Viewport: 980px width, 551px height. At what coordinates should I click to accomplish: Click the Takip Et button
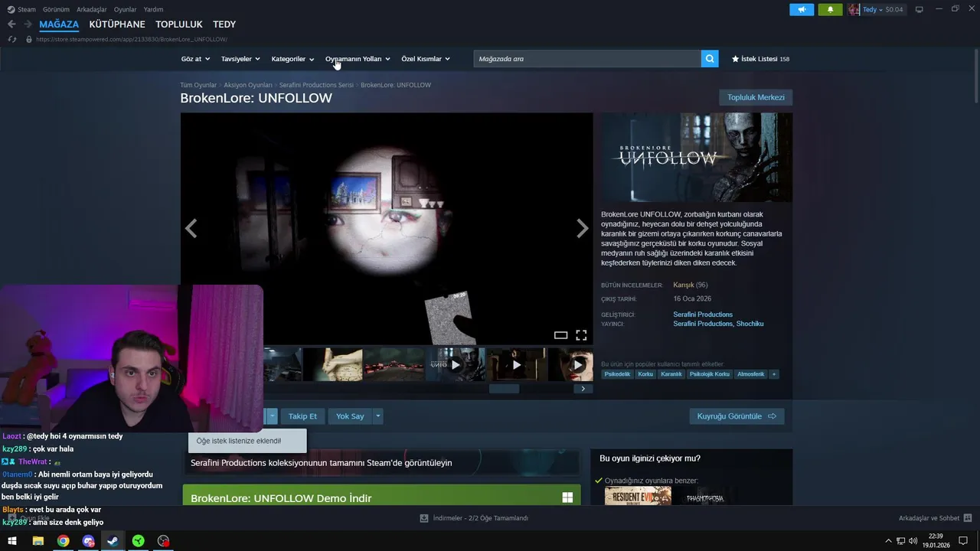(302, 416)
